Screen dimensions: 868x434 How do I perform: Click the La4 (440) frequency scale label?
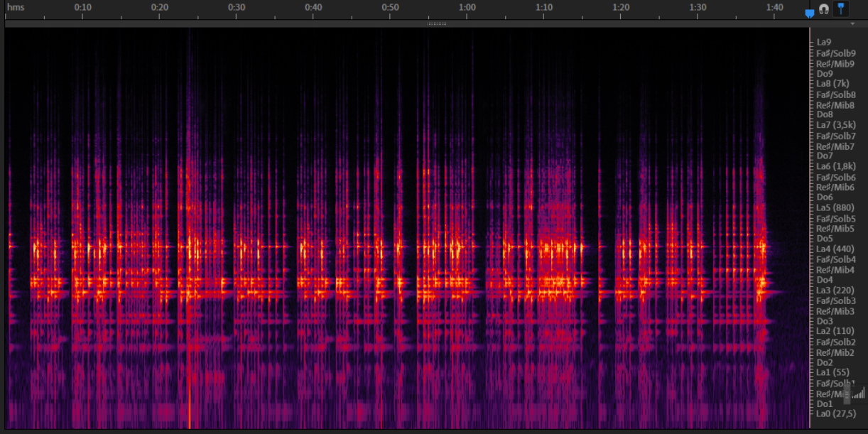835,249
